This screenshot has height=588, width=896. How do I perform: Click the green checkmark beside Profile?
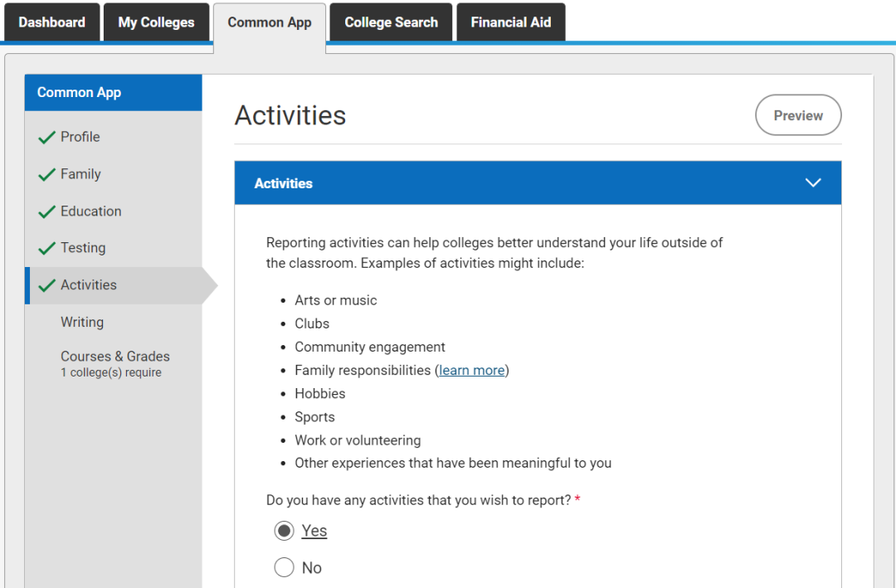(x=46, y=138)
